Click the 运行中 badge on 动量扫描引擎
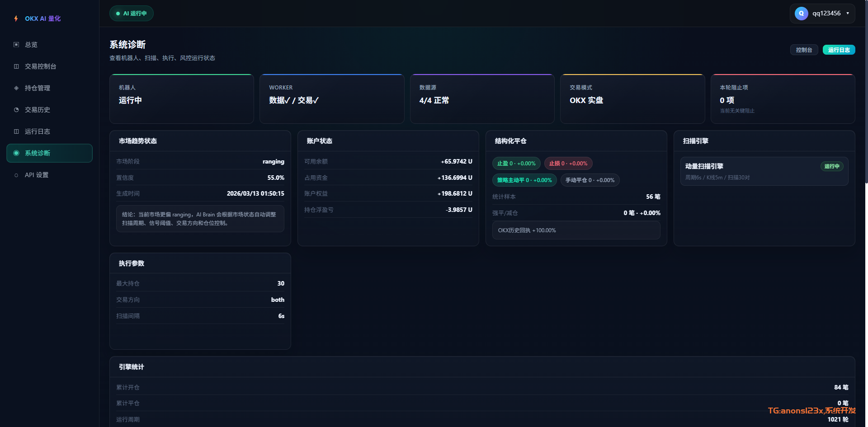 (x=831, y=166)
